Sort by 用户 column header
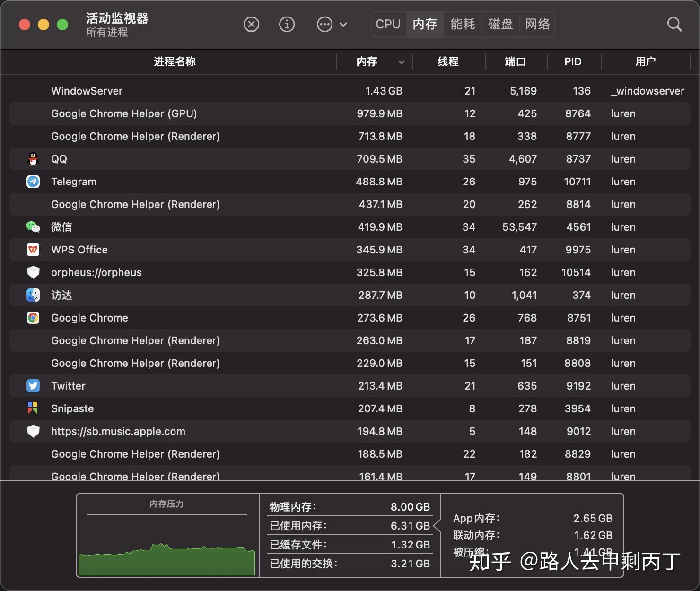This screenshot has width=700, height=591. tap(645, 61)
